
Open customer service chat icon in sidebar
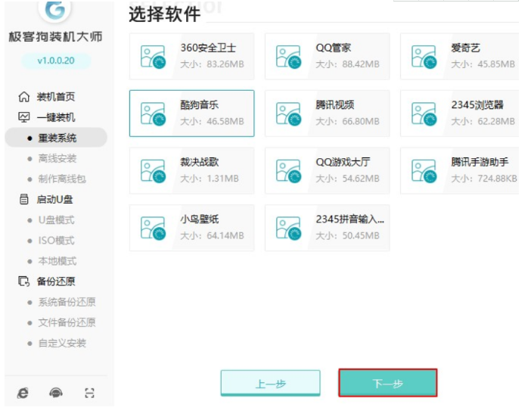(57, 393)
